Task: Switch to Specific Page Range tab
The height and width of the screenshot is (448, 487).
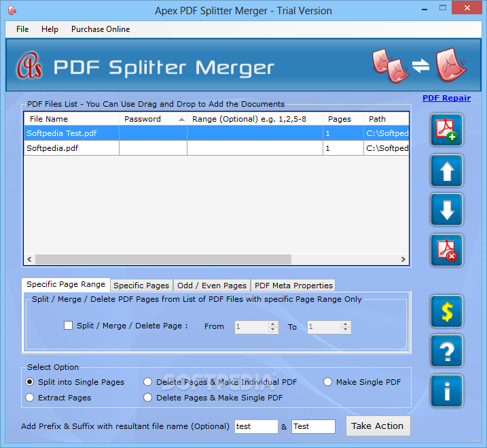Action: tap(66, 284)
